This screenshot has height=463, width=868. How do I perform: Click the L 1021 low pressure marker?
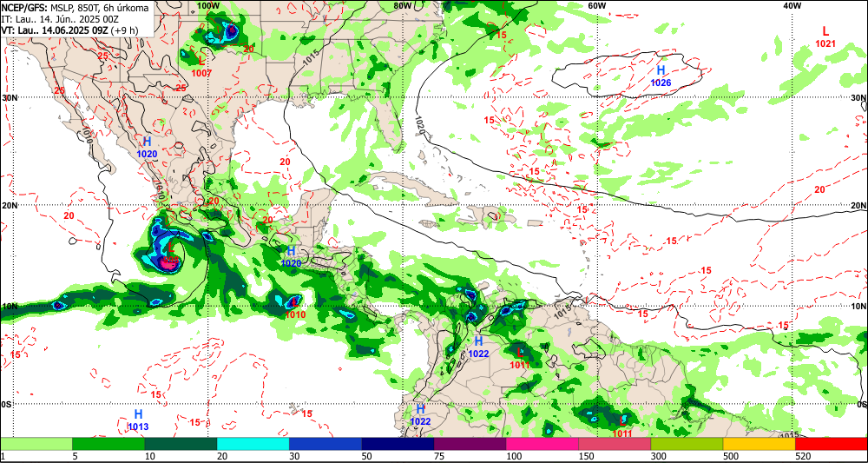pyautogui.click(x=825, y=36)
